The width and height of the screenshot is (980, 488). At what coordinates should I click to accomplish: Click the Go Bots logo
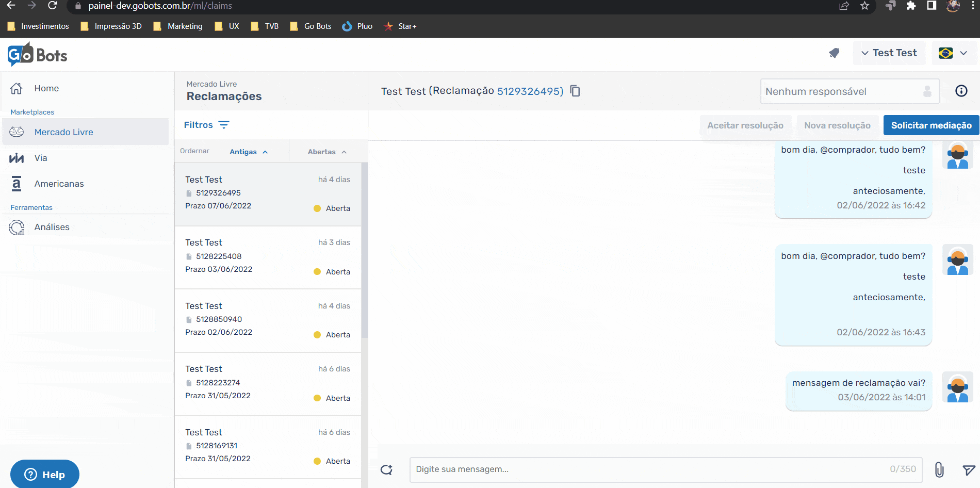point(37,55)
